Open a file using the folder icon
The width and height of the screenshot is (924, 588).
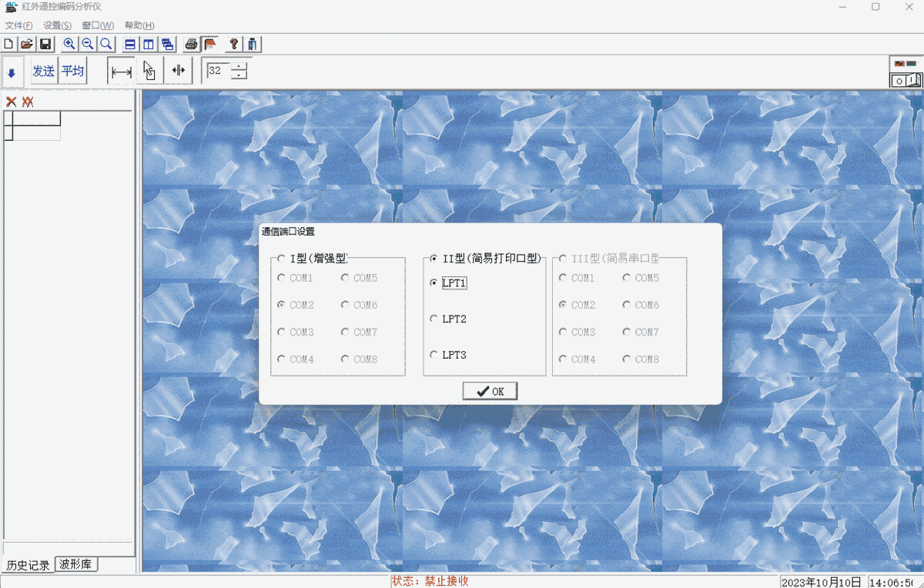[x=26, y=44]
